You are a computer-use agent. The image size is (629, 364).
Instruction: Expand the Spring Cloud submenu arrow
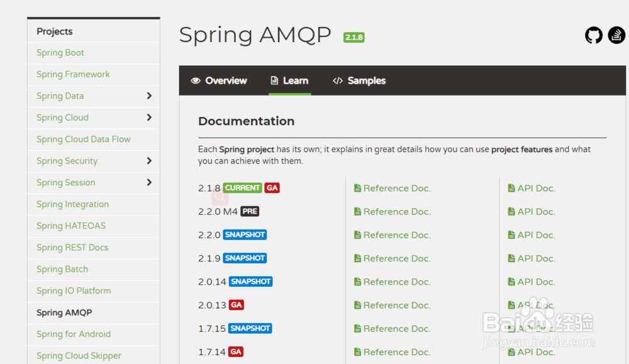pos(149,118)
